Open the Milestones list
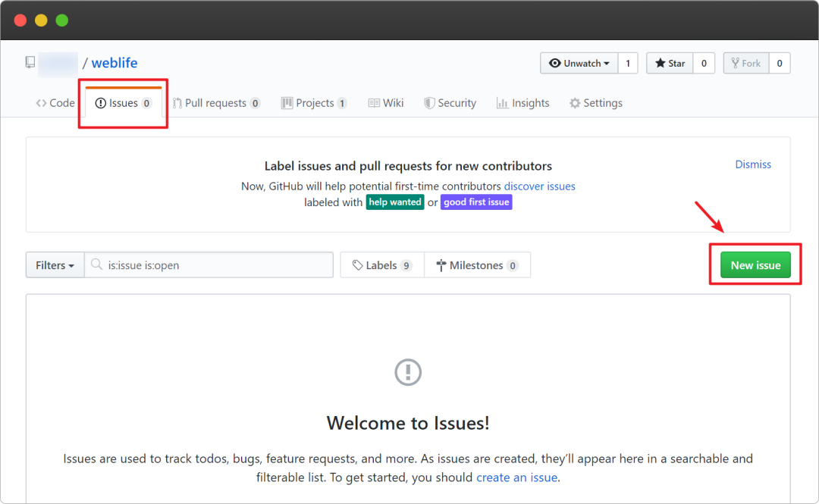 tap(478, 265)
